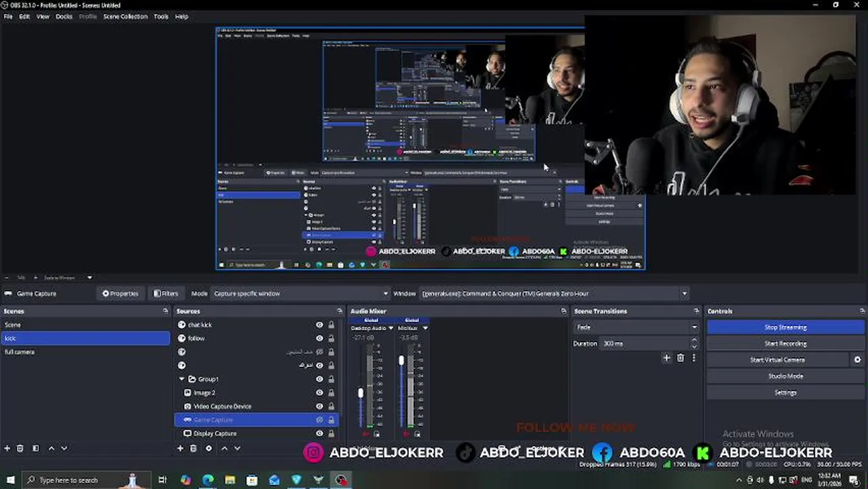Open the preview scale dropdown arrow

click(x=89, y=278)
